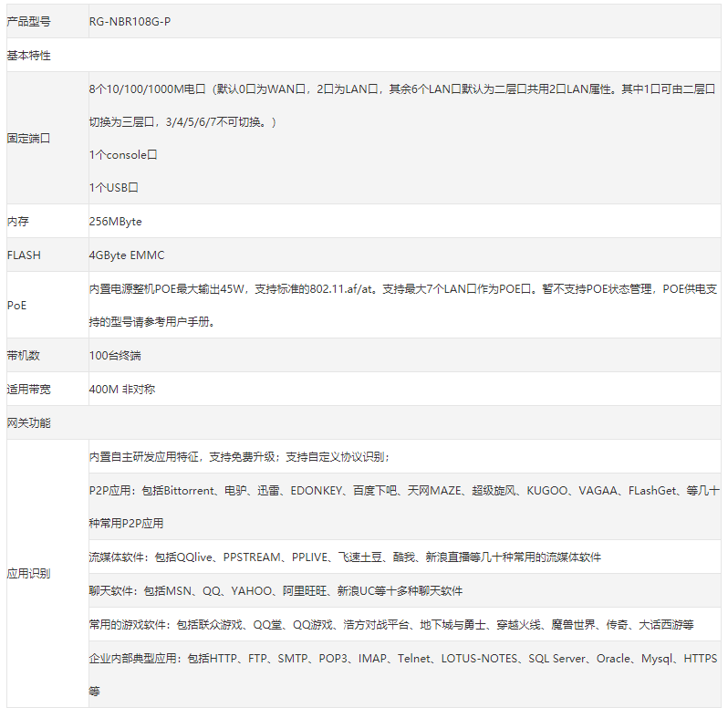The width and height of the screenshot is (728, 708).
Task: Select the value '100台终端'
Action: (115, 356)
